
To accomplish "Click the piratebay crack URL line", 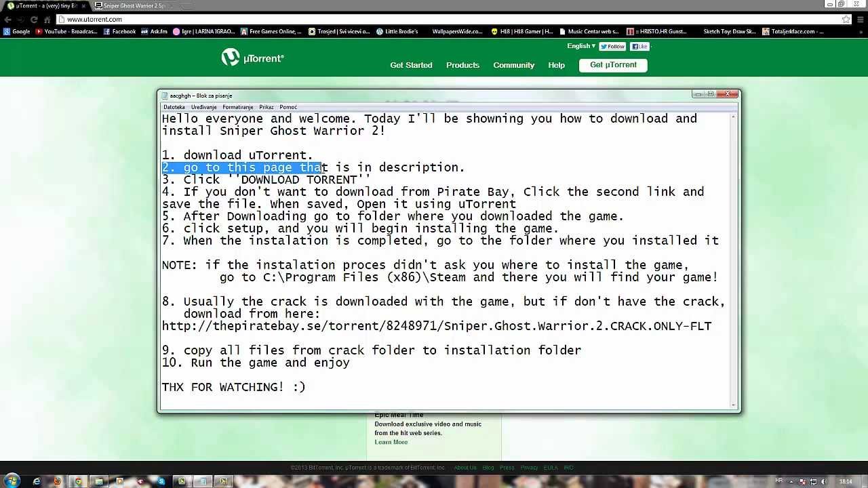I will click(x=437, y=326).
